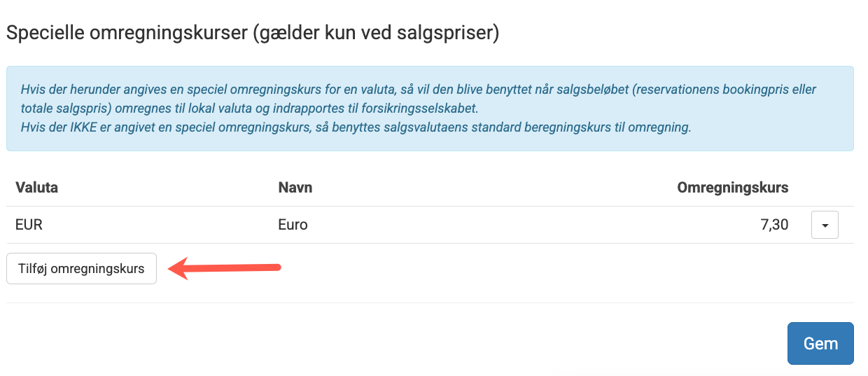Select the Valuta column header
868x376 pixels.
[36, 188]
